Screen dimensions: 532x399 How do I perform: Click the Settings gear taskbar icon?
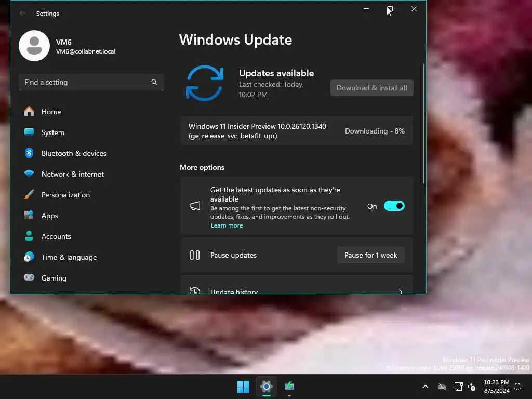tap(267, 387)
